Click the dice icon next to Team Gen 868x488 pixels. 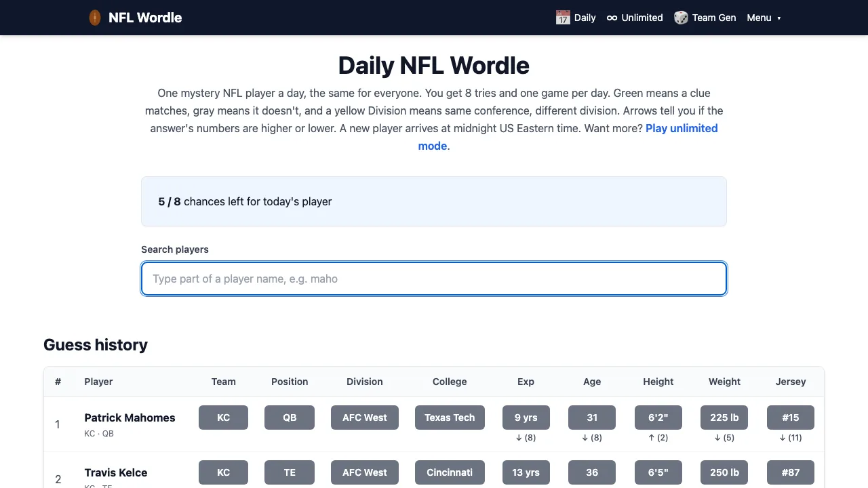pos(681,18)
